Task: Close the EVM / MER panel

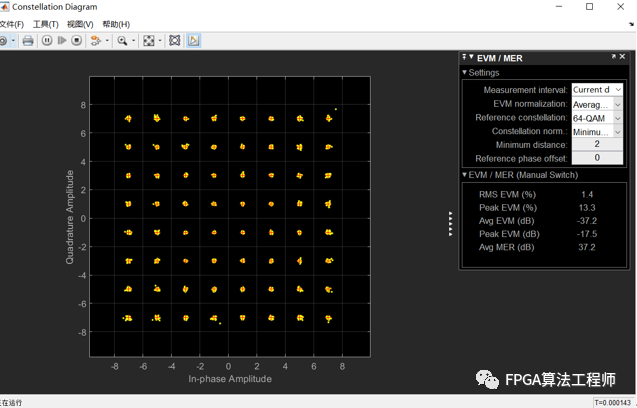Action: click(x=620, y=58)
